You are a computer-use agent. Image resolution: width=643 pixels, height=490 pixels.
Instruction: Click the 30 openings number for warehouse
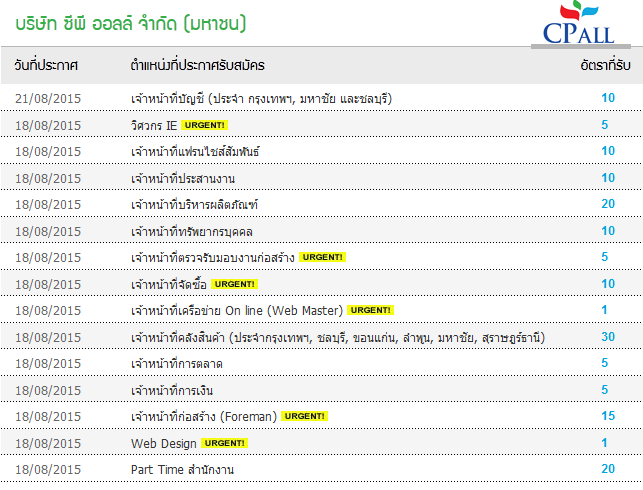(x=608, y=337)
